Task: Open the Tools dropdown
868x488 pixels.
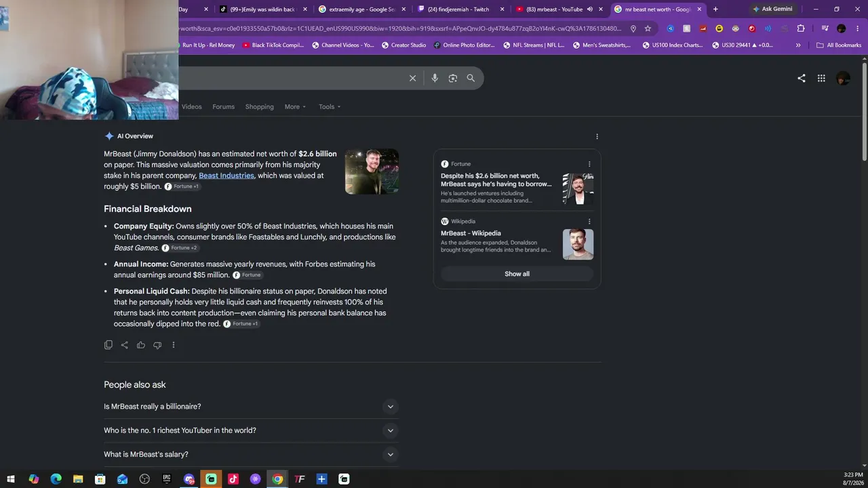Action: (x=330, y=106)
